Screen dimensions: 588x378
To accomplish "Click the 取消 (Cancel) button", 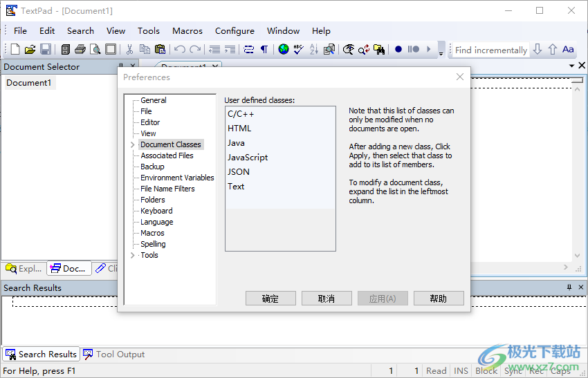I will [327, 299].
